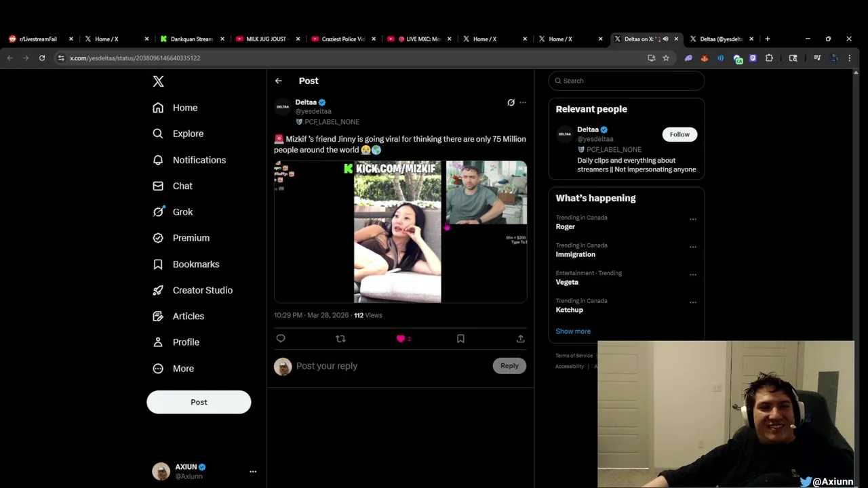This screenshot has height=488, width=868.
Task: Open Explore in the sidebar
Action: point(178,134)
